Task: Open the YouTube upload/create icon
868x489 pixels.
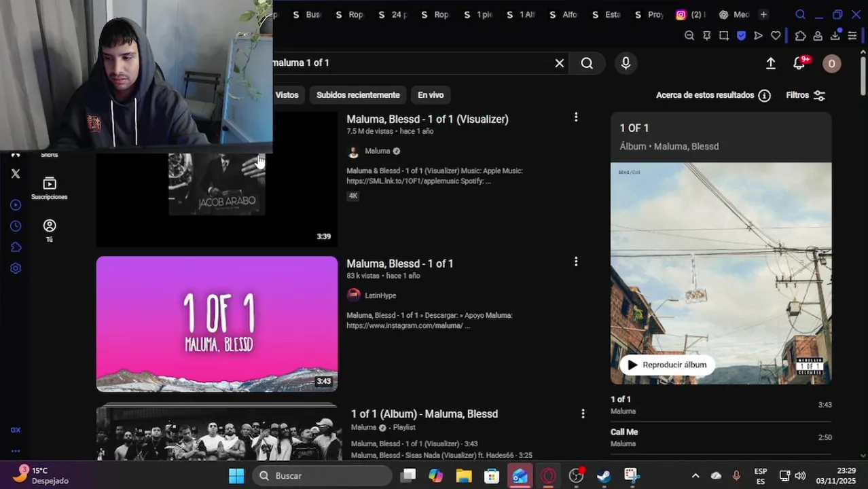Action: point(770,63)
